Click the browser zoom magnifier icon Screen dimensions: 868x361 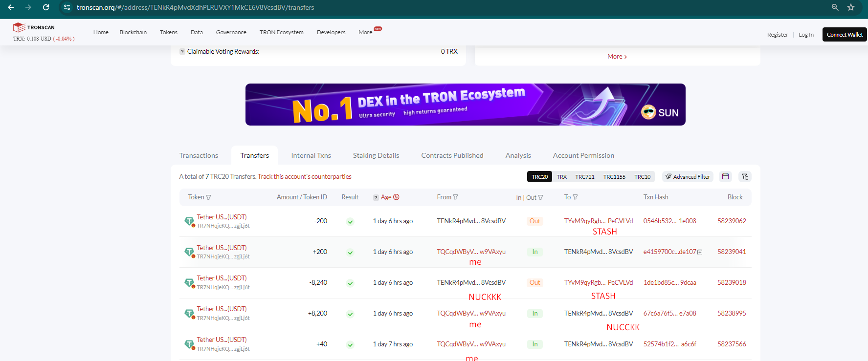point(835,7)
